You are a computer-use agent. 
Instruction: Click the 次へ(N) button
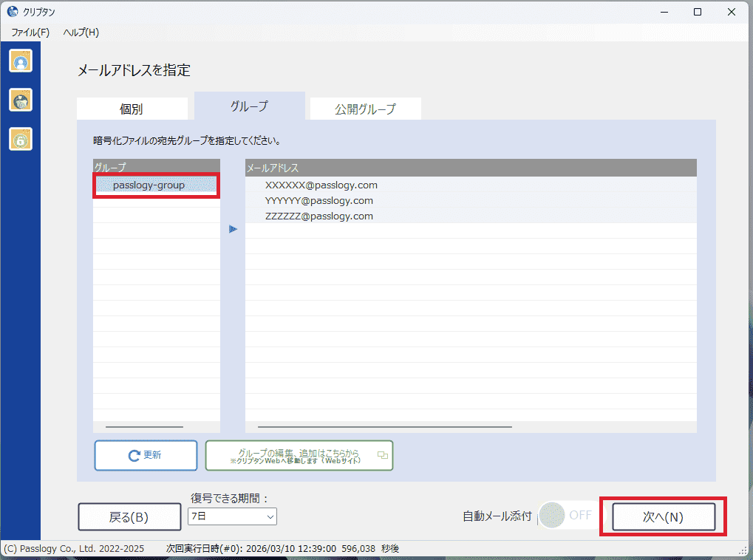point(663,517)
